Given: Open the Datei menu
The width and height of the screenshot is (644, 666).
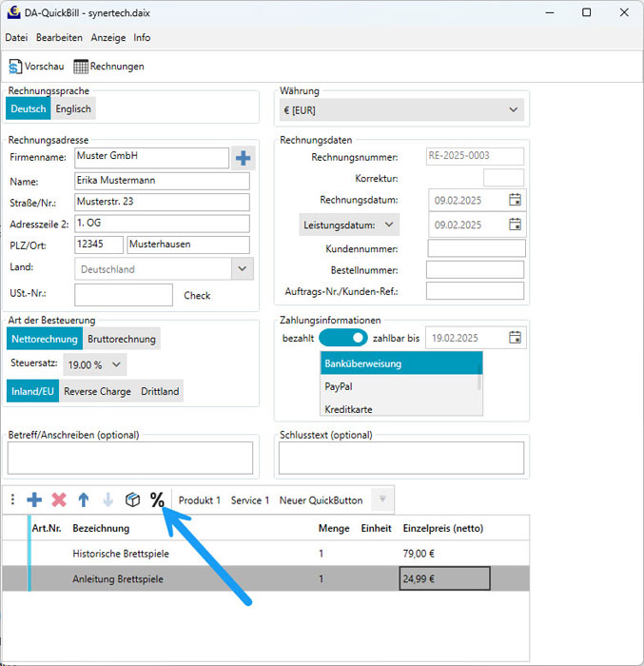Looking at the screenshot, I should (16, 38).
